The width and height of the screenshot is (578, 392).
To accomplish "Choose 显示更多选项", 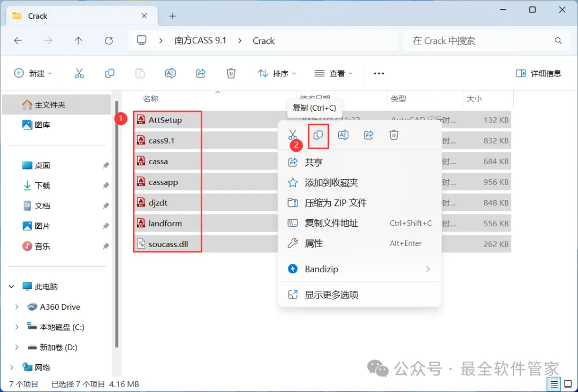I will tap(360, 295).
